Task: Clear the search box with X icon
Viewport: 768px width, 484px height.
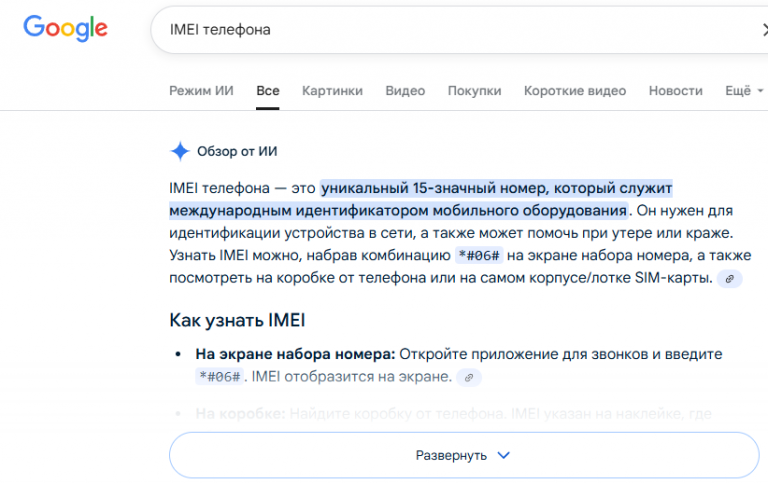Action: (764, 30)
